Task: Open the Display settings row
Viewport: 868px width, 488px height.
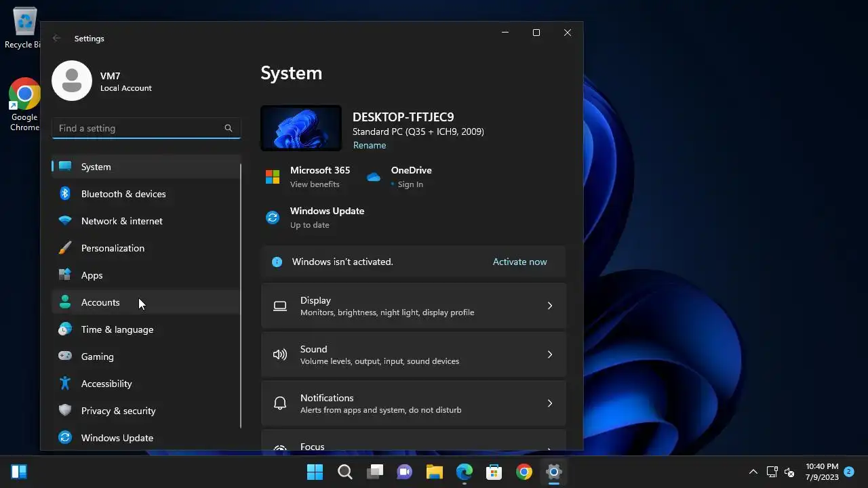Action: [x=414, y=306]
